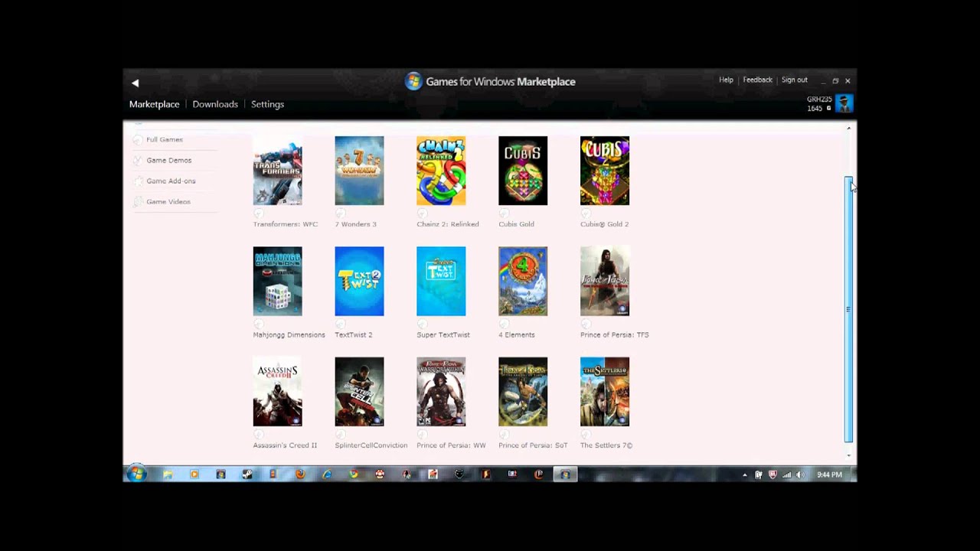Viewport: 980px width, 551px height.
Task: Open Super TextTwist cover art
Action: coord(441,281)
